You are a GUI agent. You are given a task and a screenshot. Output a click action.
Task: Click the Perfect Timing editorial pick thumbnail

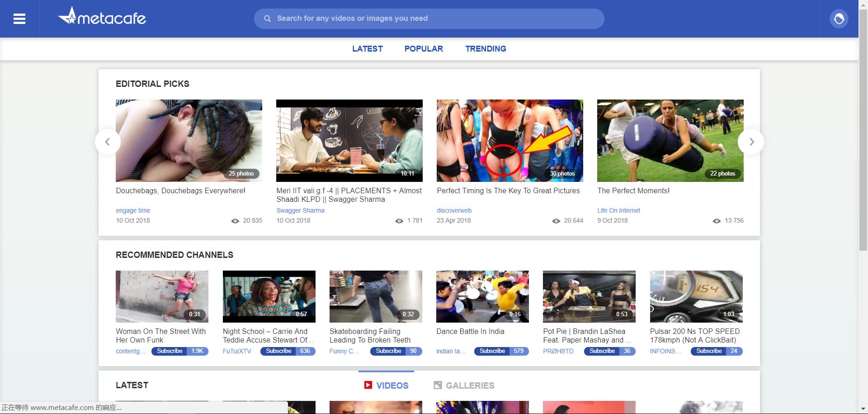[509, 140]
